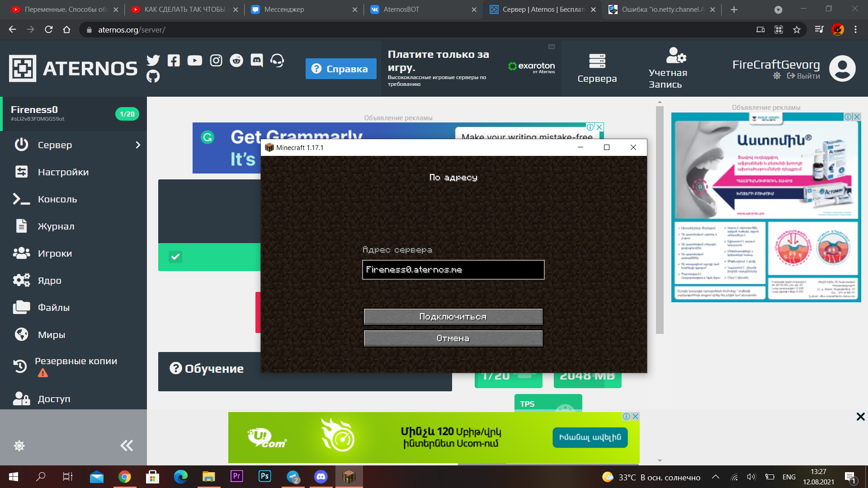Open Minecraft from the taskbar
This screenshot has width=868, height=488.
349,477
